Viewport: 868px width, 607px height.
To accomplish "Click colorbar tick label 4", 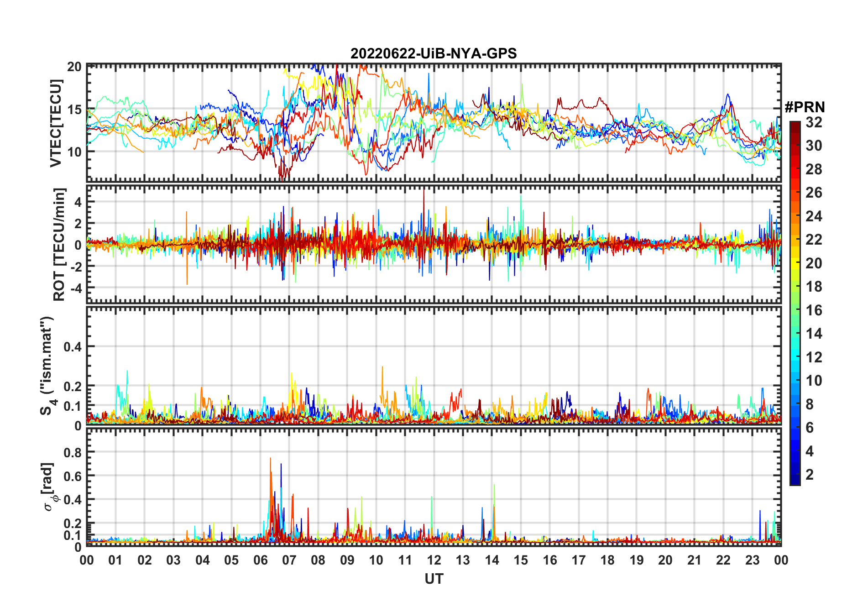I will click(810, 451).
